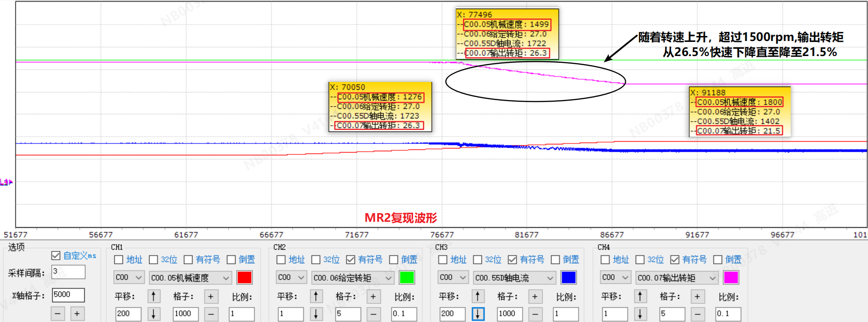Click CH1 red color swatch
Image resolution: width=868 pixels, height=322 pixels.
[x=244, y=277]
